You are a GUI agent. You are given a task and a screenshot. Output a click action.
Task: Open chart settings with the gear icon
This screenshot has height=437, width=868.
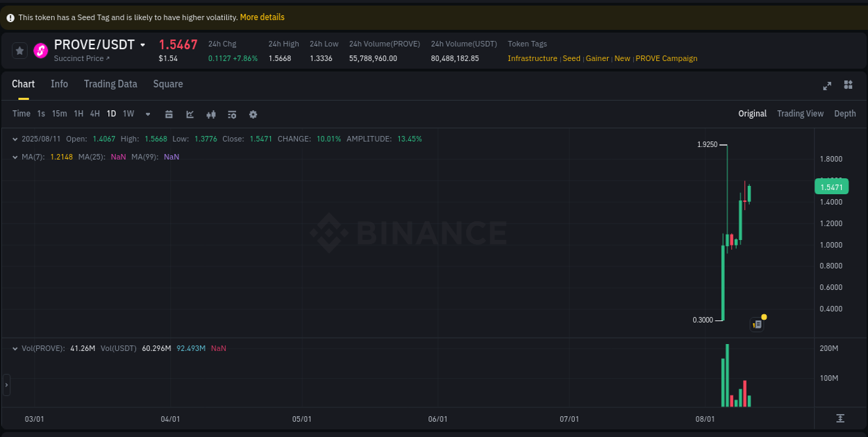(252, 114)
